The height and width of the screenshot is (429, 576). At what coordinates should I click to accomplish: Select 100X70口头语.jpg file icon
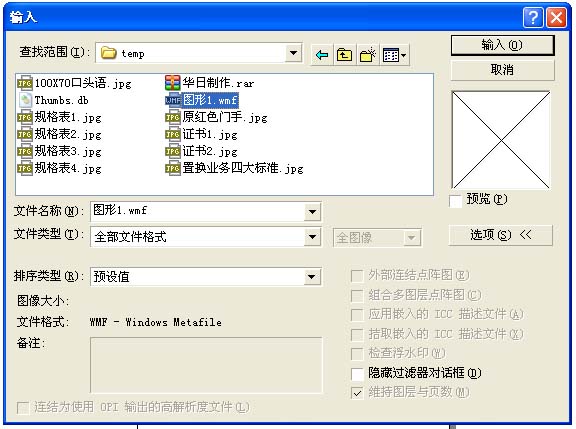point(25,83)
